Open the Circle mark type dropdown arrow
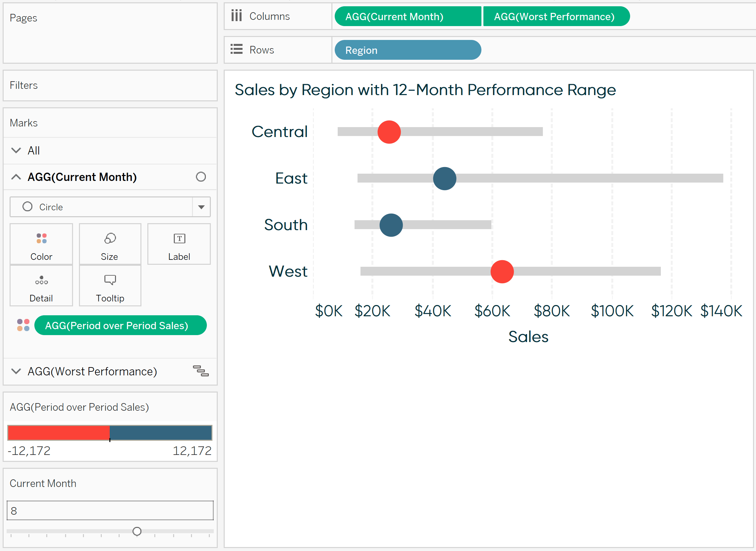The height and width of the screenshot is (551, 756). click(x=201, y=207)
